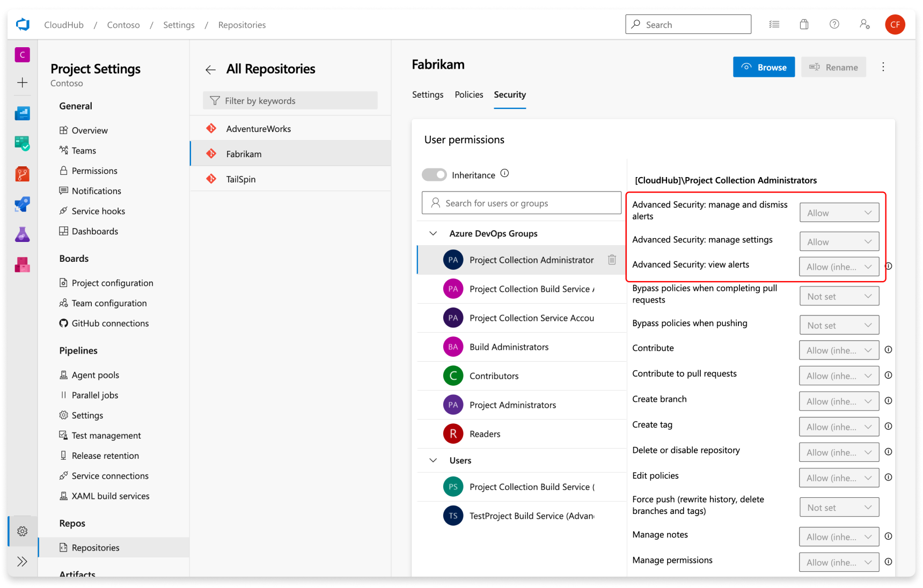Open the Repos branch icon in left rail
923x588 pixels.
22,174
